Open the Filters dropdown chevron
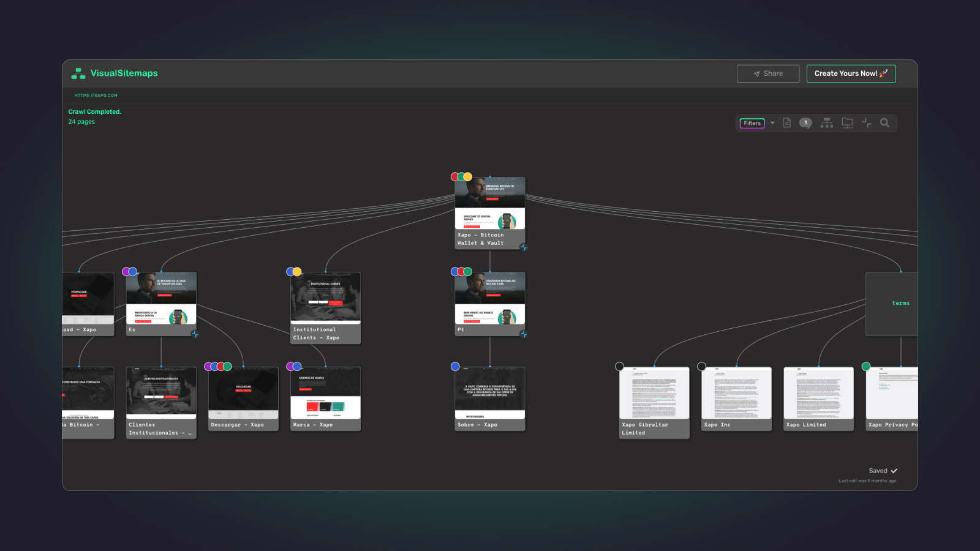This screenshot has height=551, width=980. click(773, 123)
